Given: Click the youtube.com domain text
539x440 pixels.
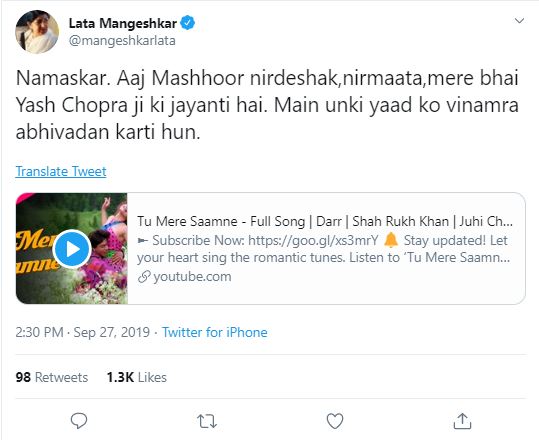Looking at the screenshot, I should [192, 277].
